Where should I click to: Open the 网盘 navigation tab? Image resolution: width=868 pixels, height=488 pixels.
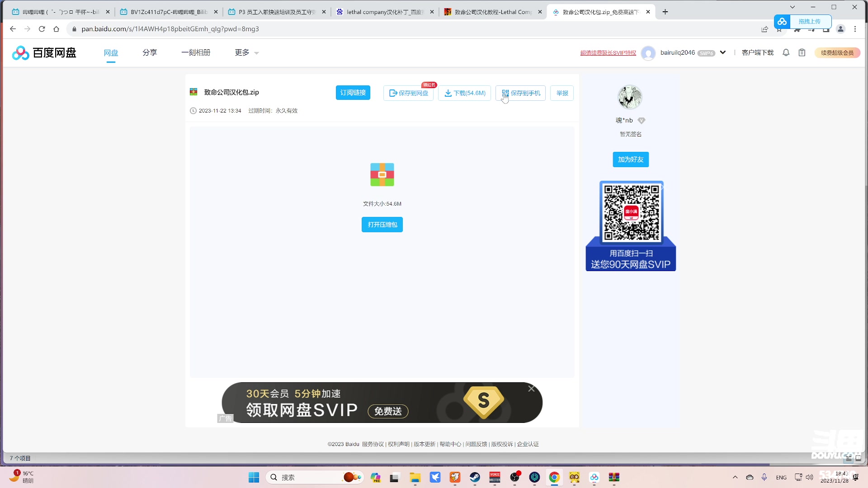[x=111, y=53]
